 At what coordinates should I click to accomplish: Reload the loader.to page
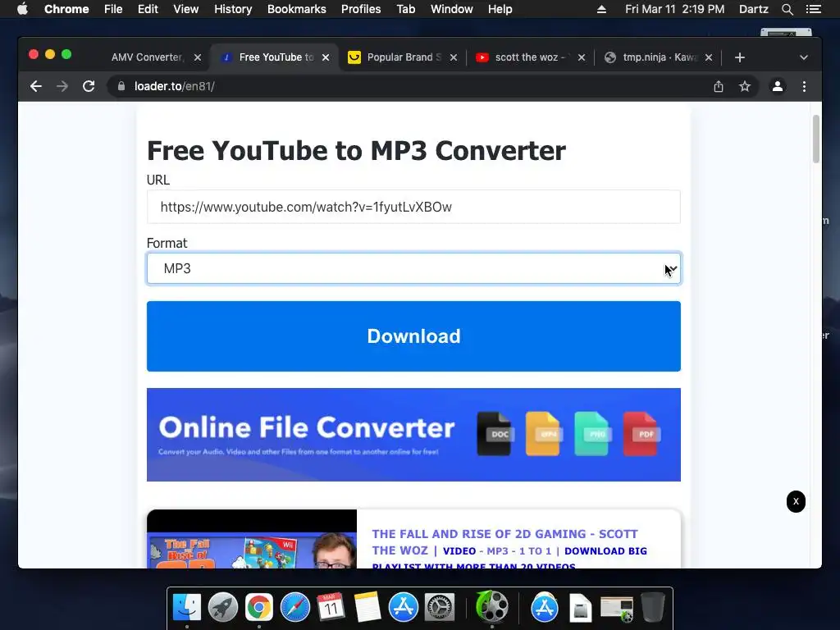[x=89, y=86]
